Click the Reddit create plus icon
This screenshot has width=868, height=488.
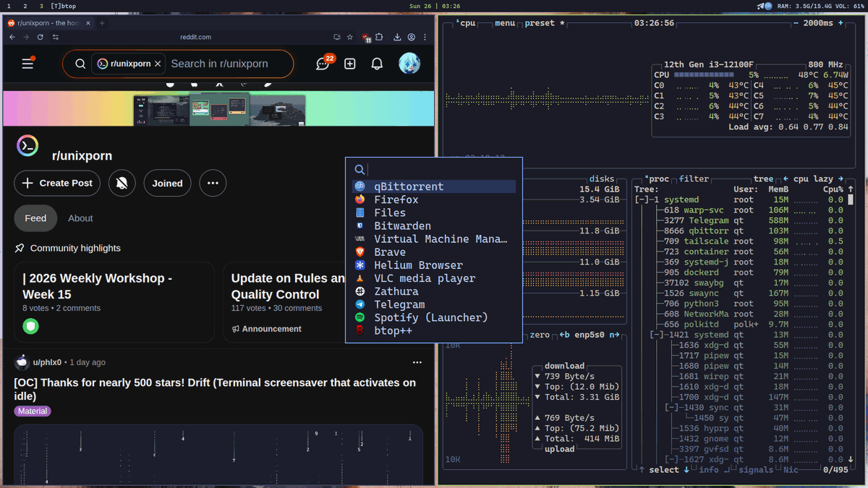click(x=350, y=64)
